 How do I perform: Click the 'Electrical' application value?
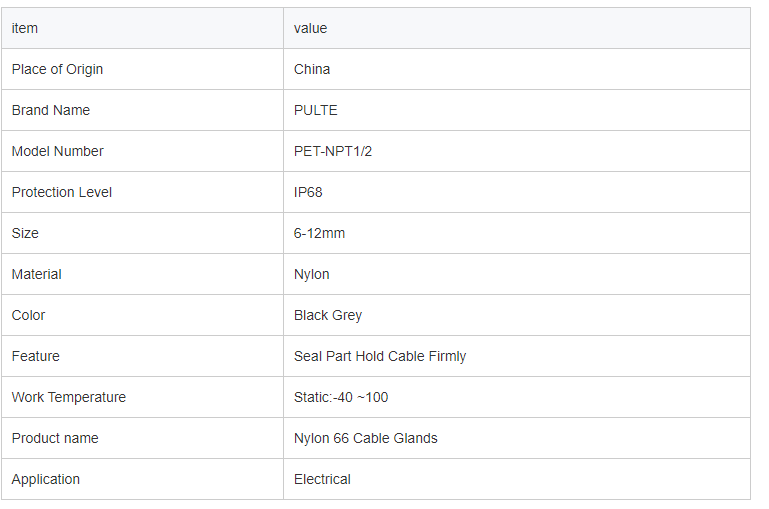[x=322, y=479]
